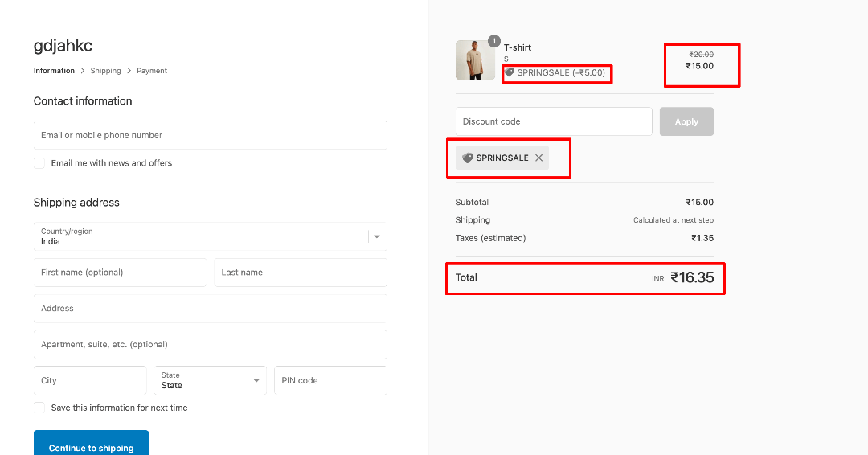The width and height of the screenshot is (868, 455).
Task: Focus the First name (optional) field
Action: [120, 273]
